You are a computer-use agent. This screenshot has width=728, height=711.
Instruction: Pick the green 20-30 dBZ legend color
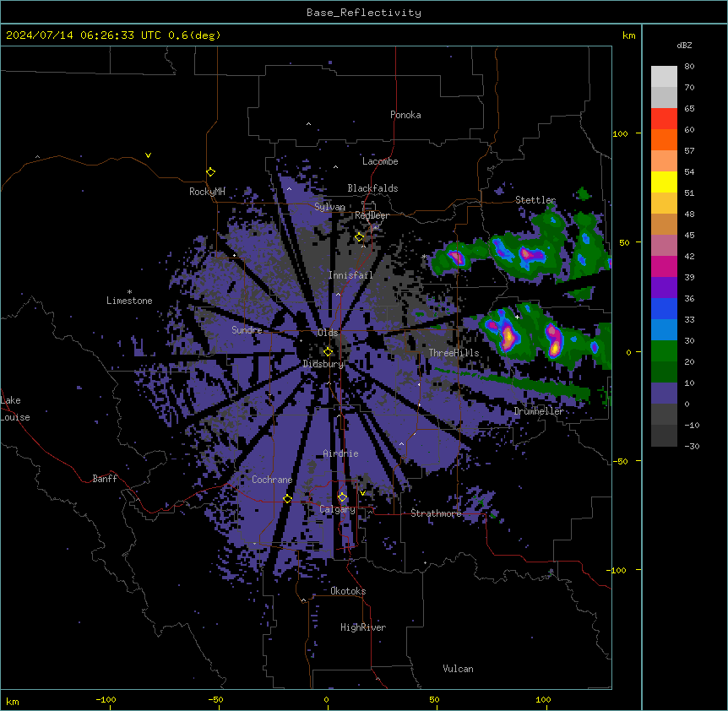(x=664, y=351)
